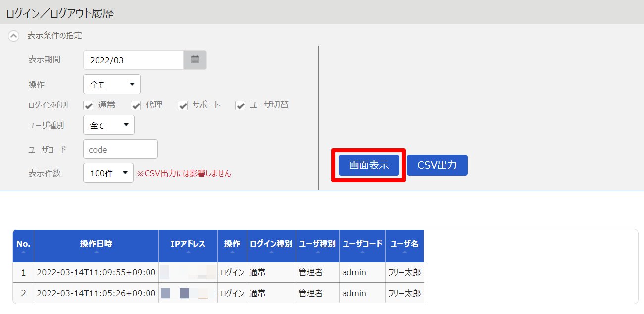Open the 表示件数 100件 dropdown
Screen dimensions: 644x314
pyautogui.click(x=108, y=173)
